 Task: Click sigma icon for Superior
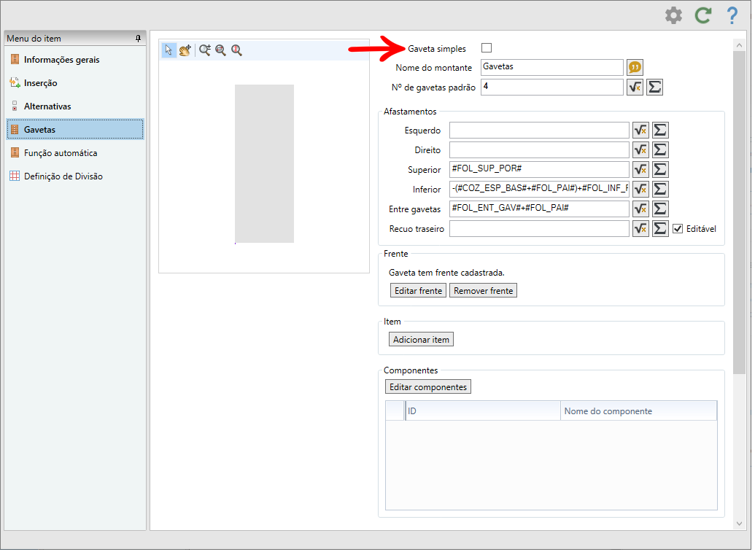pyautogui.click(x=661, y=170)
